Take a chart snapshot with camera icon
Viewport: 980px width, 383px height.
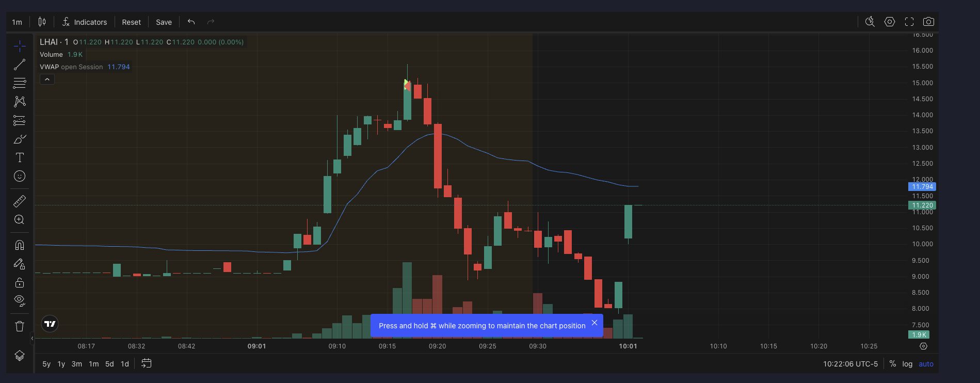tap(928, 22)
